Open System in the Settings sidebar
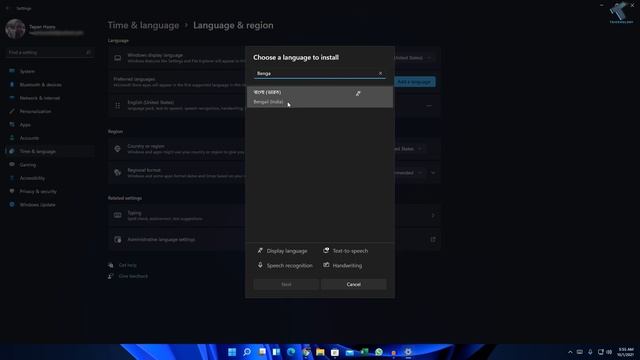 coord(49,71)
